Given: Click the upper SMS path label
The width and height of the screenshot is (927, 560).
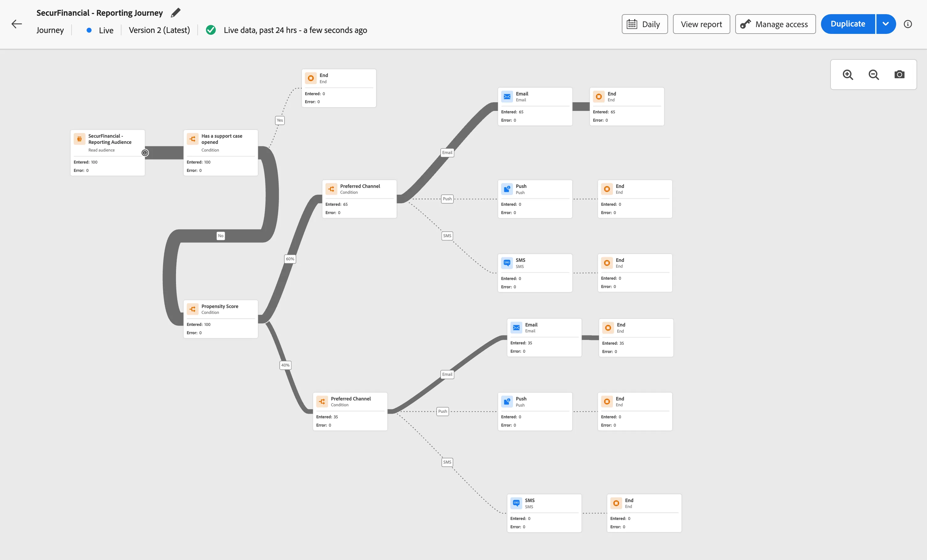Looking at the screenshot, I should (447, 236).
